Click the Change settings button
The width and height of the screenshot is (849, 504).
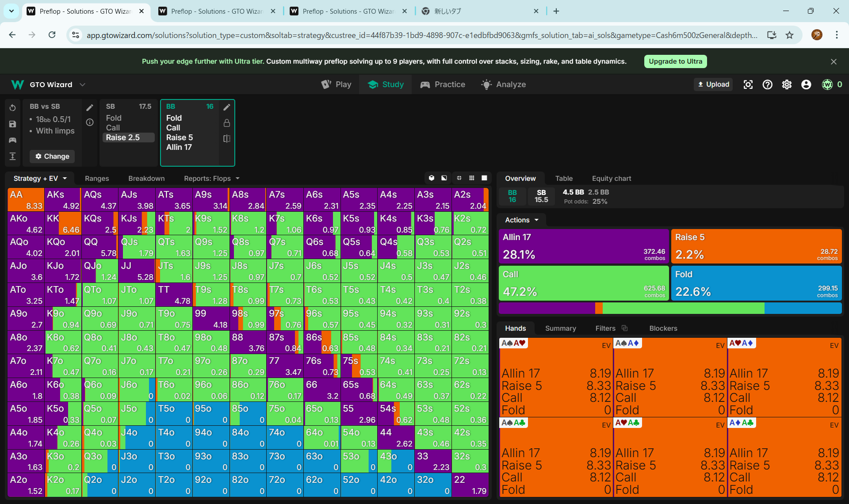[x=52, y=156]
